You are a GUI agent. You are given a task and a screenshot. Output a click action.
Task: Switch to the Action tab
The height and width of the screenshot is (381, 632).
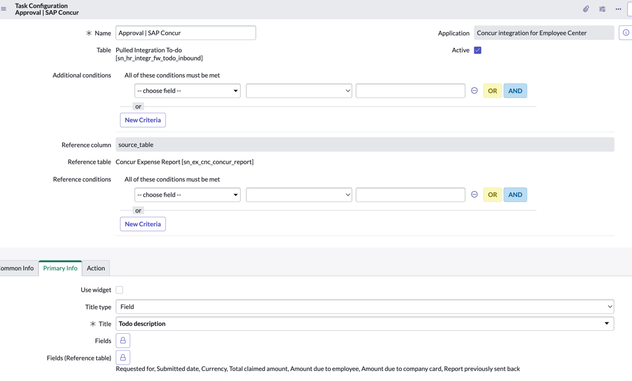(96, 268)
